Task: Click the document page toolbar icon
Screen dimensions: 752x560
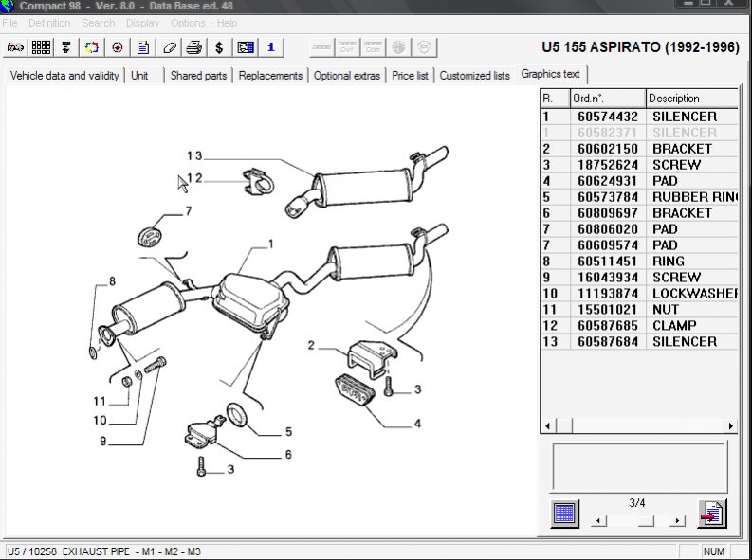Action: pyautogui.click(x=143, y=46)
